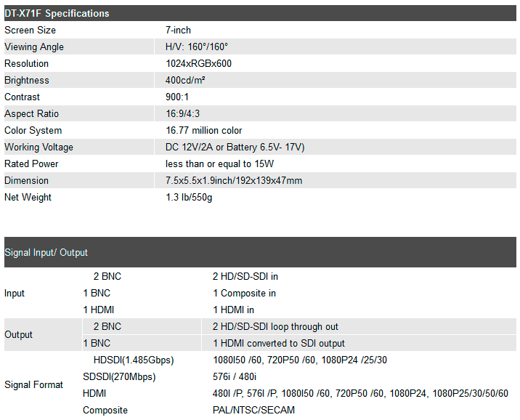
Task: Click '1 HDMI in' text
Action: (233, 310)
